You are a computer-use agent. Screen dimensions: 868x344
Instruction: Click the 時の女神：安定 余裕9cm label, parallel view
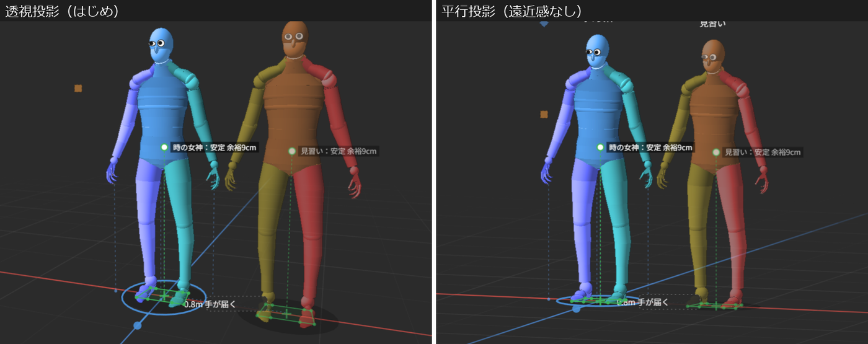[x=650, y=148]
